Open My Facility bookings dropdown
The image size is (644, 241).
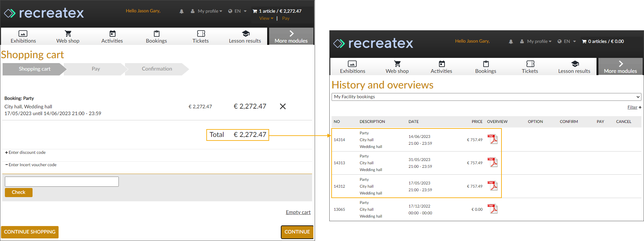click(x=486, y=97)
